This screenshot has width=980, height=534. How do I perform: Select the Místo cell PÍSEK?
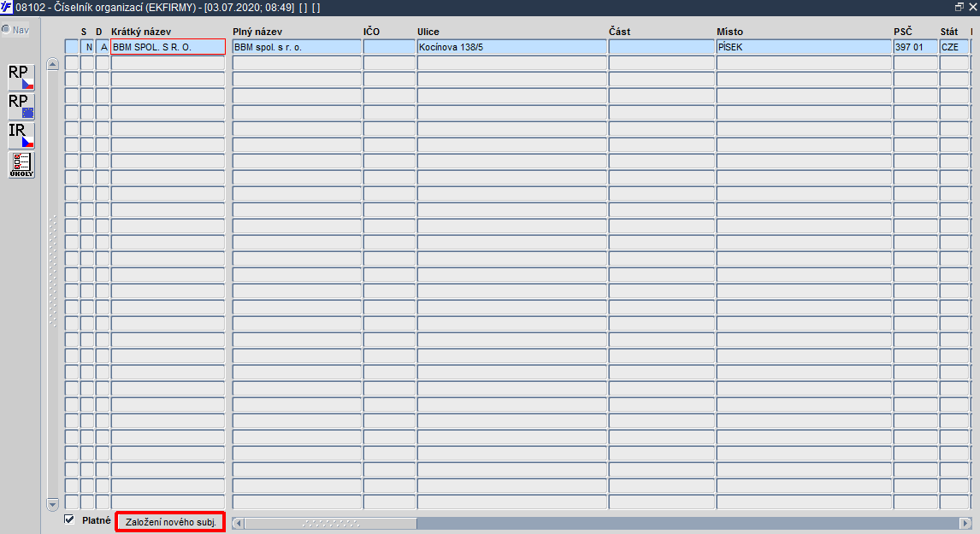pos(804,47)
